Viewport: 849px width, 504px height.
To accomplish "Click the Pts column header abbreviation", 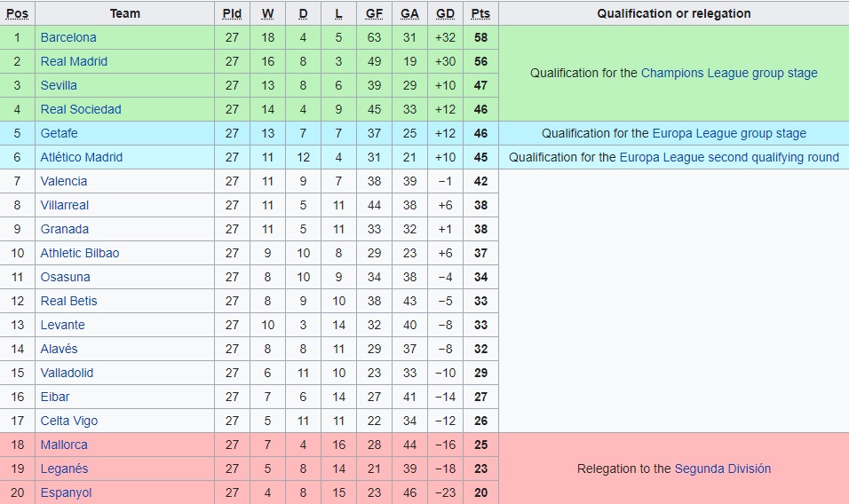I will (x=480, y=13).
